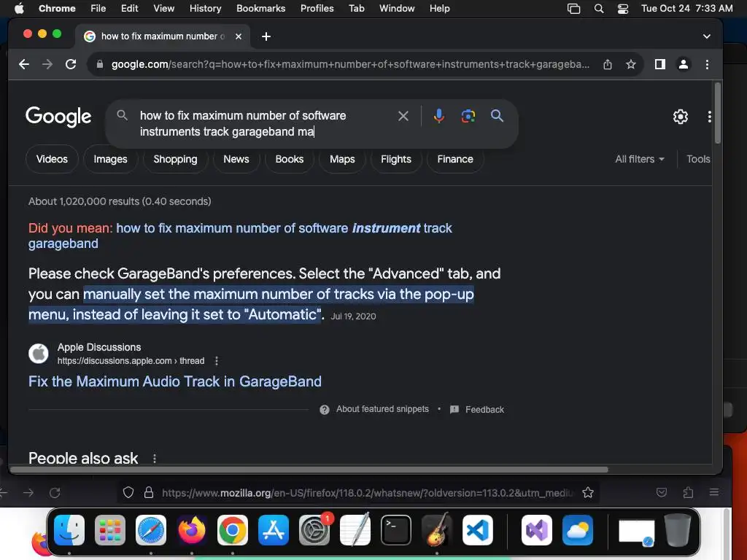Image resolution: width=747 pixels, height=560 pixels.
Task: Open Trash from the Dock
Action: 678,530
